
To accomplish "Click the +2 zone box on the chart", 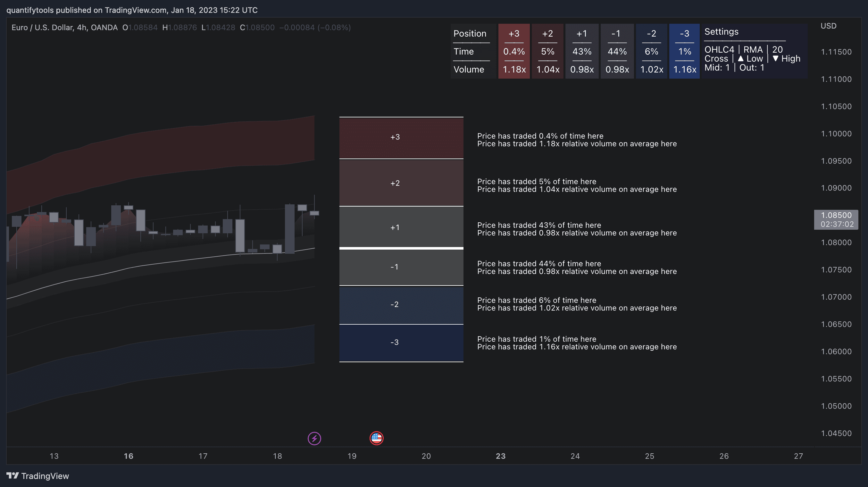I will [401, 183].
